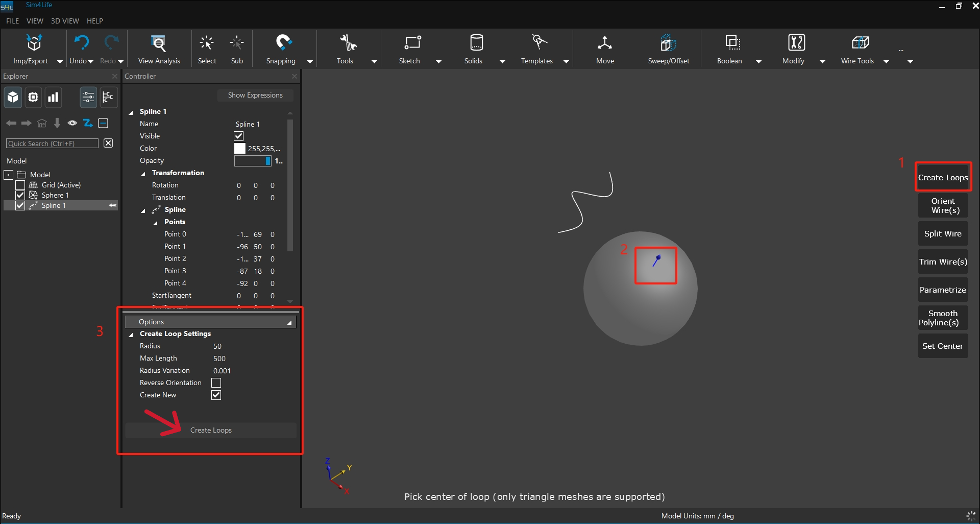The width and height of the screenshot is (980, 524).
Task: Open the Imp/Export tool icon
Action: click(34, 43)
